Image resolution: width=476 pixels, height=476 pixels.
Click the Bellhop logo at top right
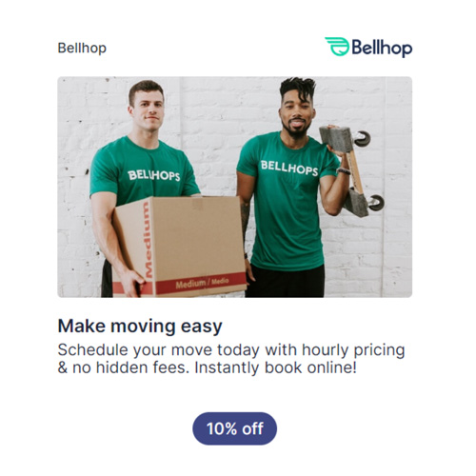pyautogui.click(x=368, y=48)
